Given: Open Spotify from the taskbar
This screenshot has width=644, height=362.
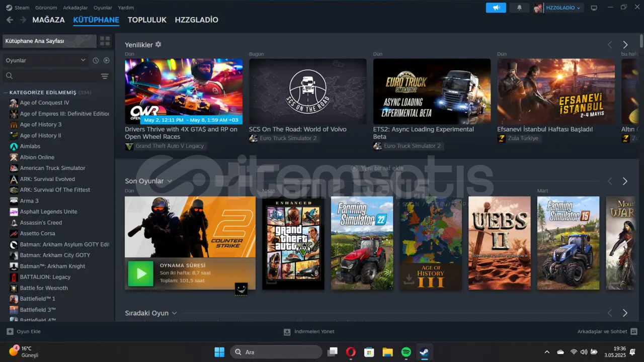Looking at the screenshot, I should pyautogui.click(x=406, y=352).
